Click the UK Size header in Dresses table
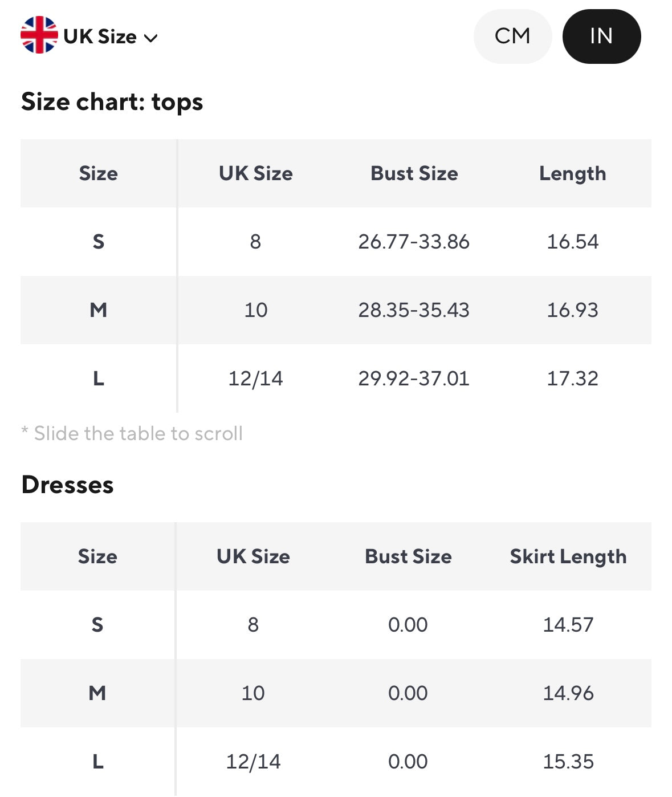This screenshot has width=672, height=797. (x=253, y=556)
